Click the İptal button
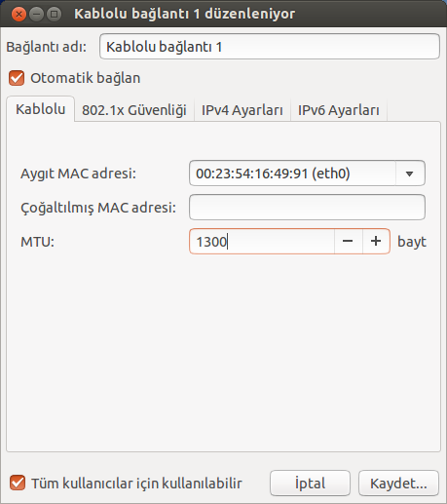This screenshot has height=504, width=447. 310,484
